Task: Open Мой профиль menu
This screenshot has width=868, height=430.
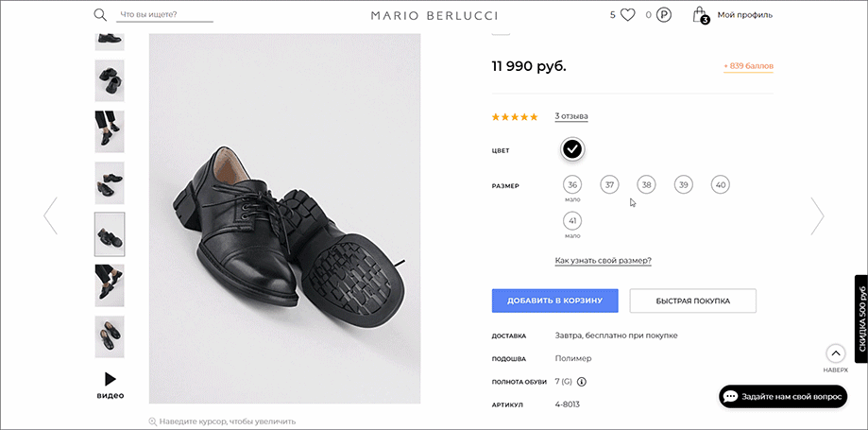Action: click(x=744, y=15)
